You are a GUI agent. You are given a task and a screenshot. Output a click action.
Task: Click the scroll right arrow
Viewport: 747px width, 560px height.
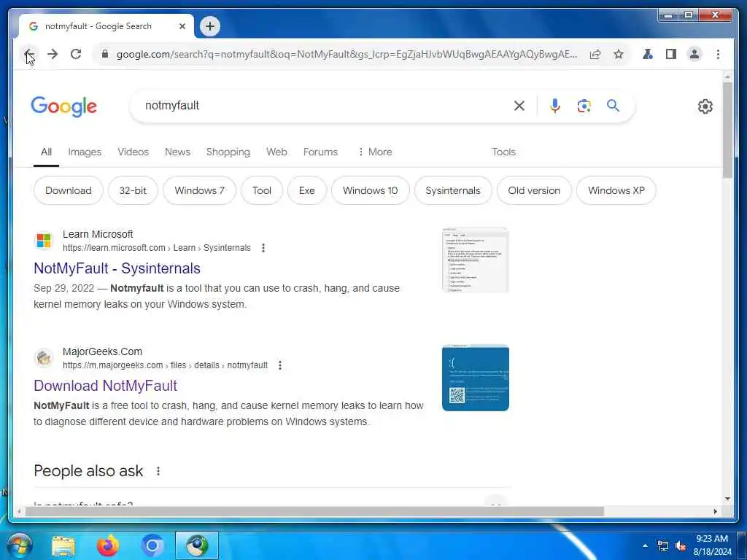coord(715,511)
